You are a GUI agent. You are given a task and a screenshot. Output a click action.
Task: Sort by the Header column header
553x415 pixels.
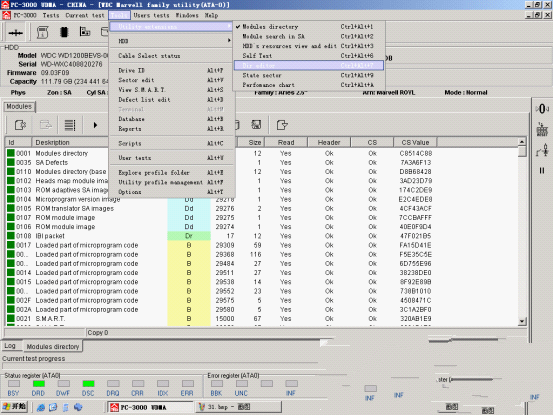329,142
